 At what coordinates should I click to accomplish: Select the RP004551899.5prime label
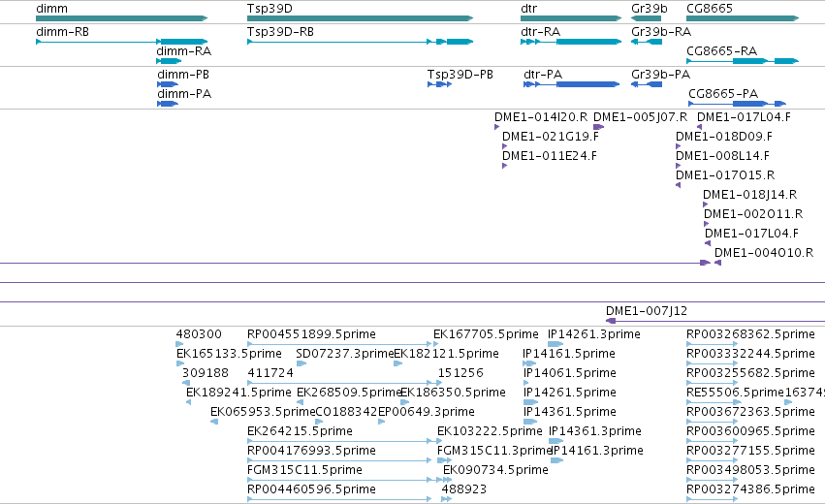pos(311,334)
